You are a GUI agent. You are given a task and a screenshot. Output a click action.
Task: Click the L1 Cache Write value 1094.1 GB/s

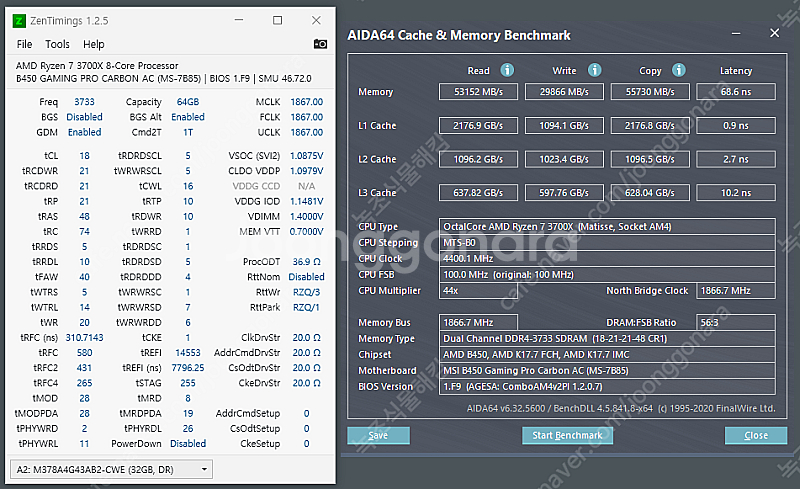pyautogui.click(x=564, y=126)
